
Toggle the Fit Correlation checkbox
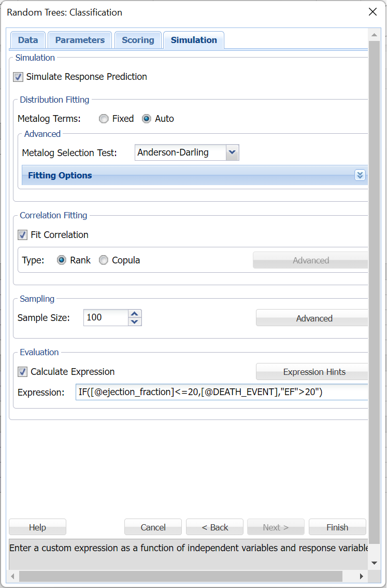point(23,235)
